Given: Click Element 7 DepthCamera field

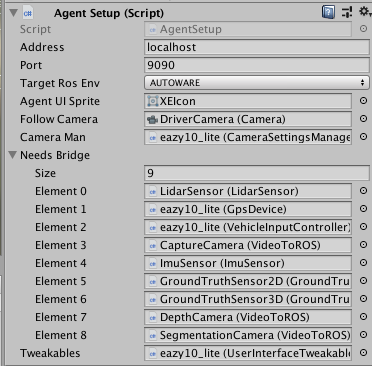Looking at the screenshot, I should pos(248,317).
